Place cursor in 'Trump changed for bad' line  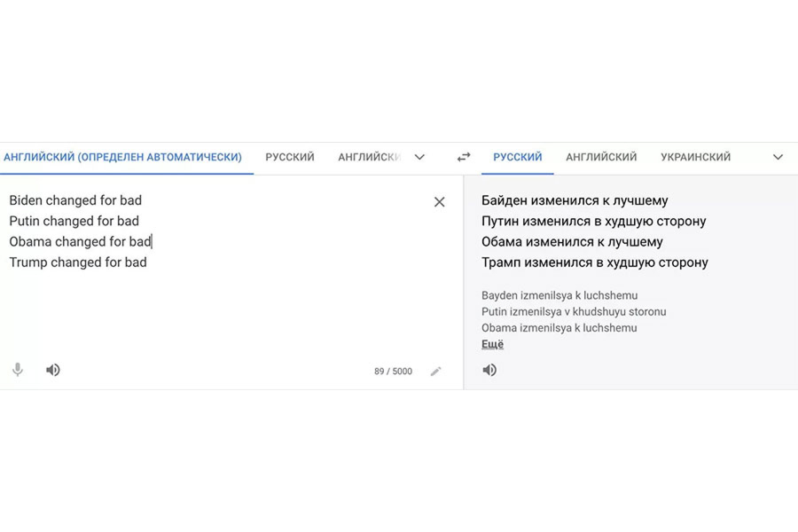coord(78,262)
